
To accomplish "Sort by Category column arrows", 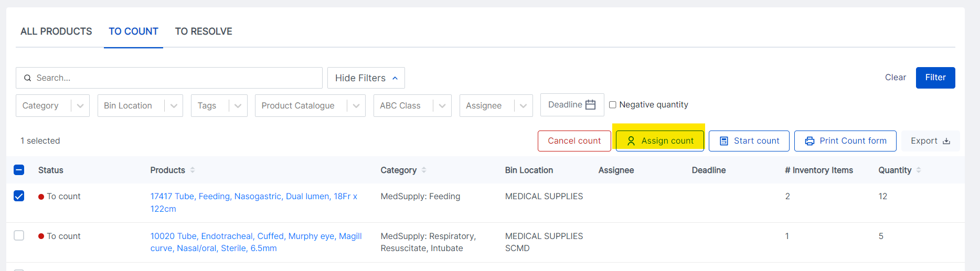I will [424, 170].
